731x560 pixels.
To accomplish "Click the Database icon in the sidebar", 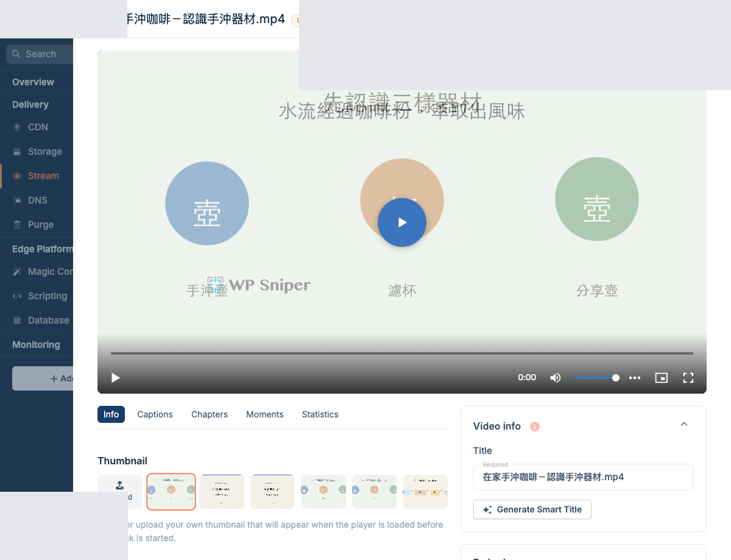I will coord(16,321).
